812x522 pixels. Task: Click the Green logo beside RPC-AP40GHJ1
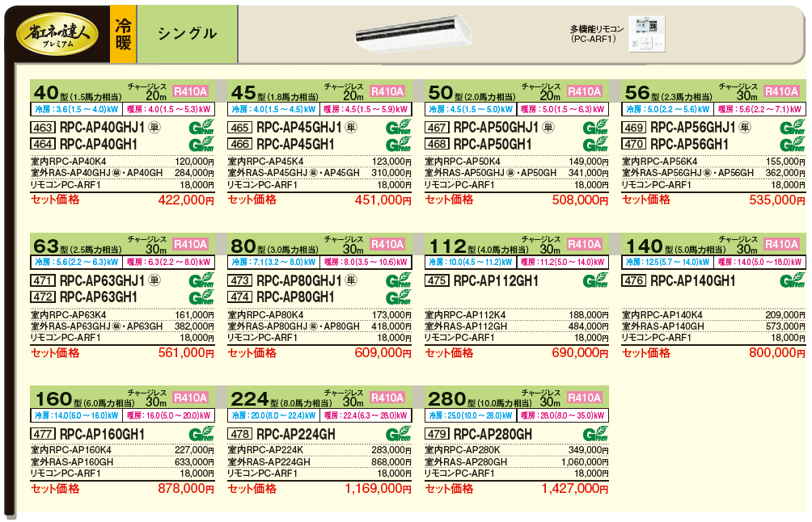201,127
